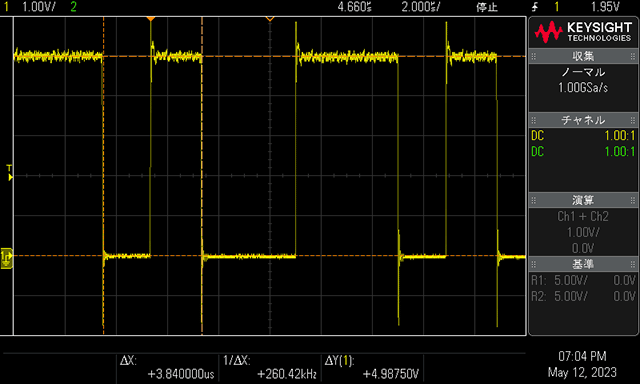Expand the 収集 acquisition panel header
Screen dimensions: 640x384
click(583, 56)
